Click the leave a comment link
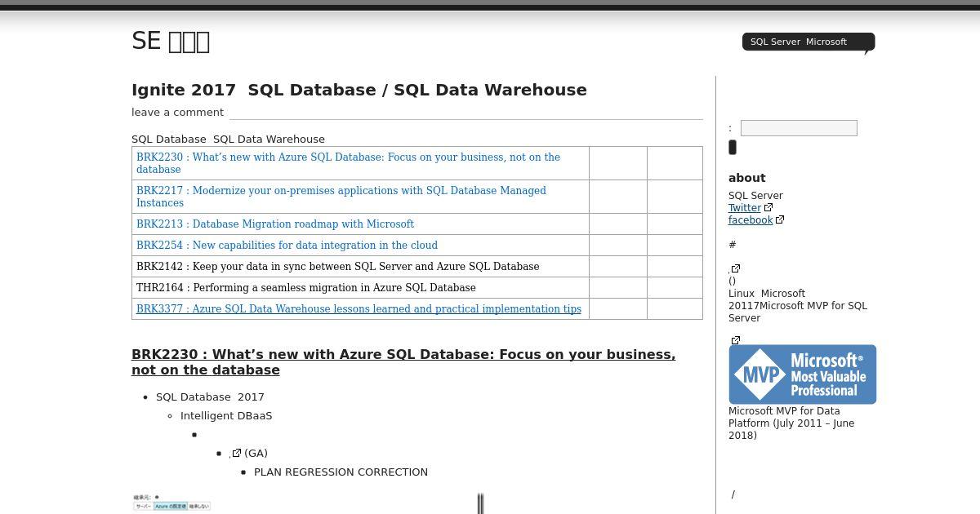The width and height of the screenshot is (980, 514). point(177,113)
